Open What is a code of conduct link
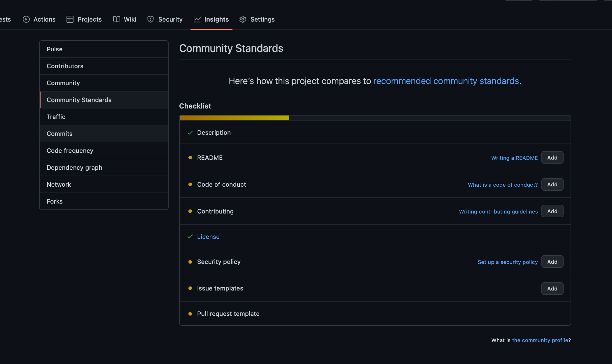The image size is (612, 364). [503, 185]
